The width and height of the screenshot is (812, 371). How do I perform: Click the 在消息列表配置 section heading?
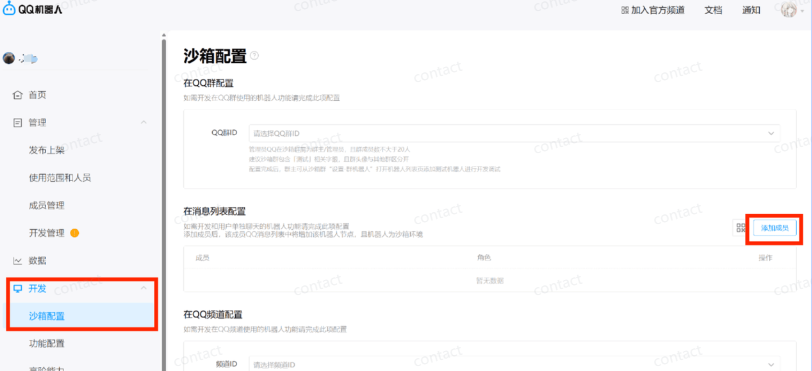pyautogui.click(x=214, y=211)
